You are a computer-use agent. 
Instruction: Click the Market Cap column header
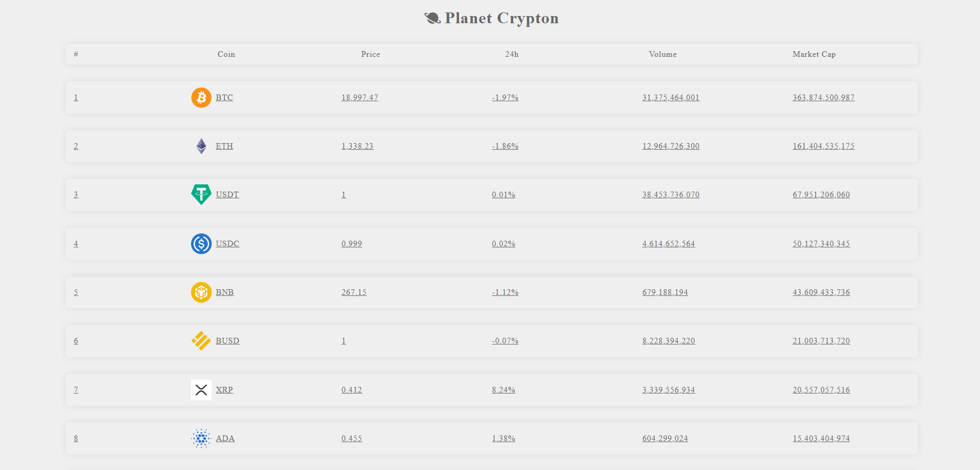814,54
